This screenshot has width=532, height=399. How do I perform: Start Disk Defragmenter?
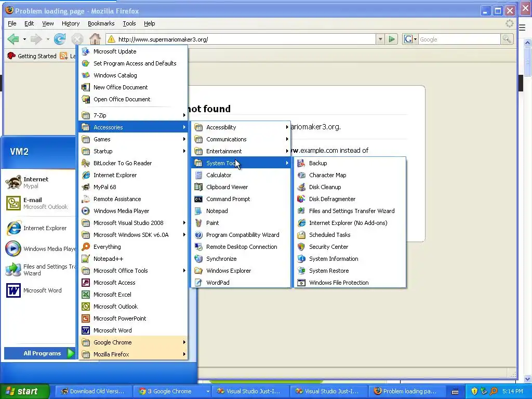pyautogui.click(x=350, y=199)
